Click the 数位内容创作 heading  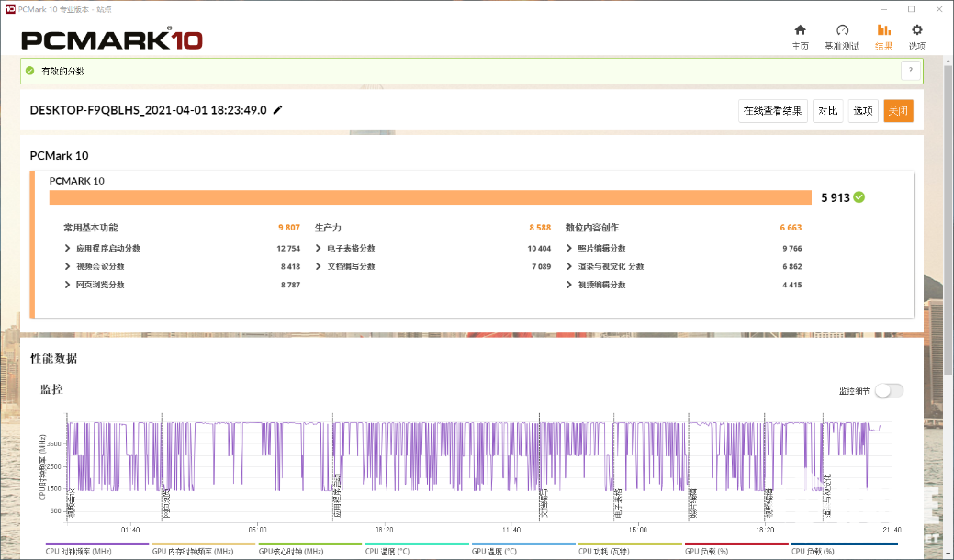(591, 228)
